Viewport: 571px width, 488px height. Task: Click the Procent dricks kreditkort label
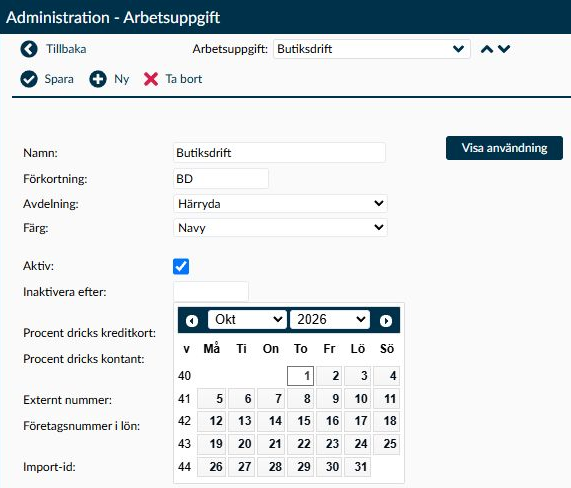click(90, 333)
